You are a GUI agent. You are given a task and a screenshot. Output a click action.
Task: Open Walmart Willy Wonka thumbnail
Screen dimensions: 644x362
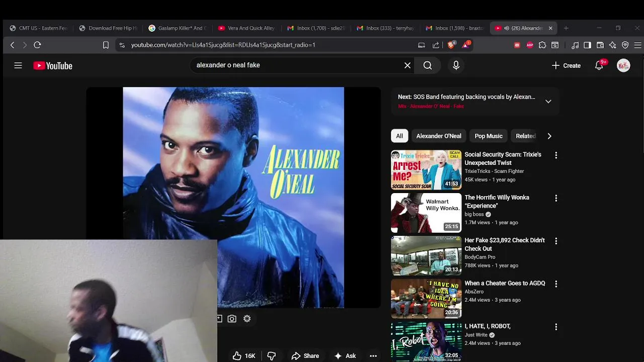coord(426,213)
